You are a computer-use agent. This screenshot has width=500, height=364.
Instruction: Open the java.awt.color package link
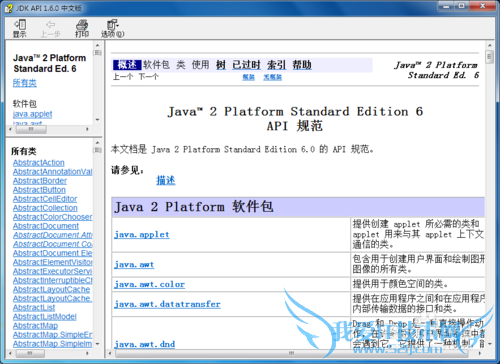[149, 284]
